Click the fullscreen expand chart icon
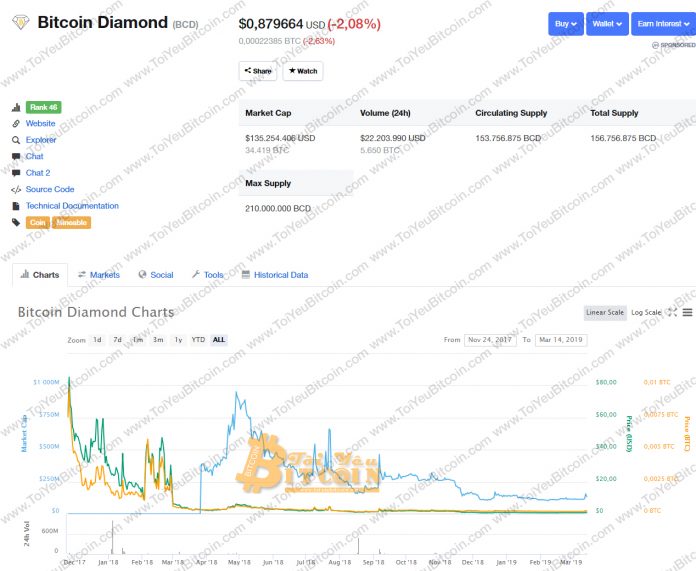Viewport: 696px width, 571px height. click(x=672, y=313)
